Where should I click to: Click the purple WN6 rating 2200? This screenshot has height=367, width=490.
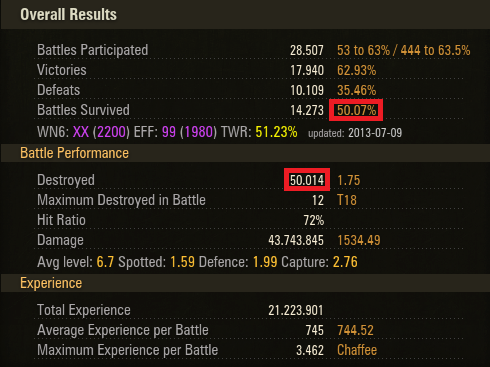coord(112,132)
